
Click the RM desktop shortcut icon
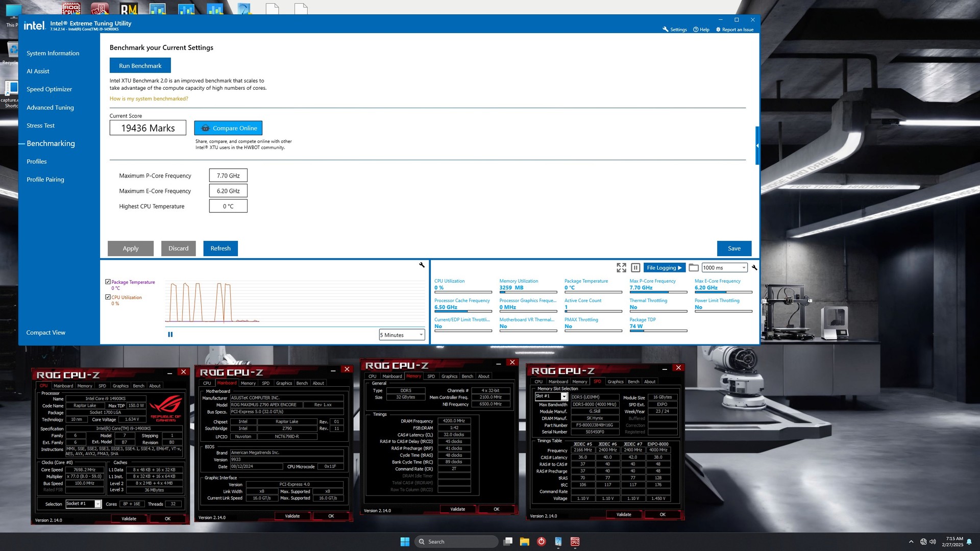point(129,8)
